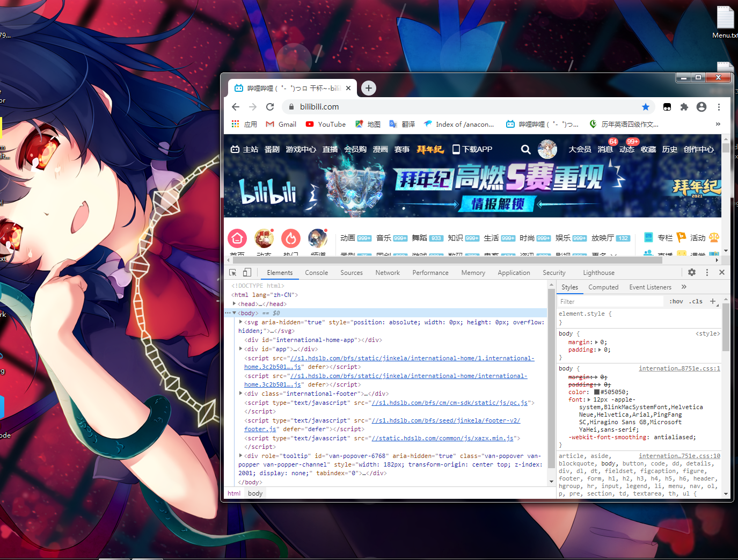Open the YouTube bookmark
The height and width of the screenshot is (560, 738).
[326, 124]
